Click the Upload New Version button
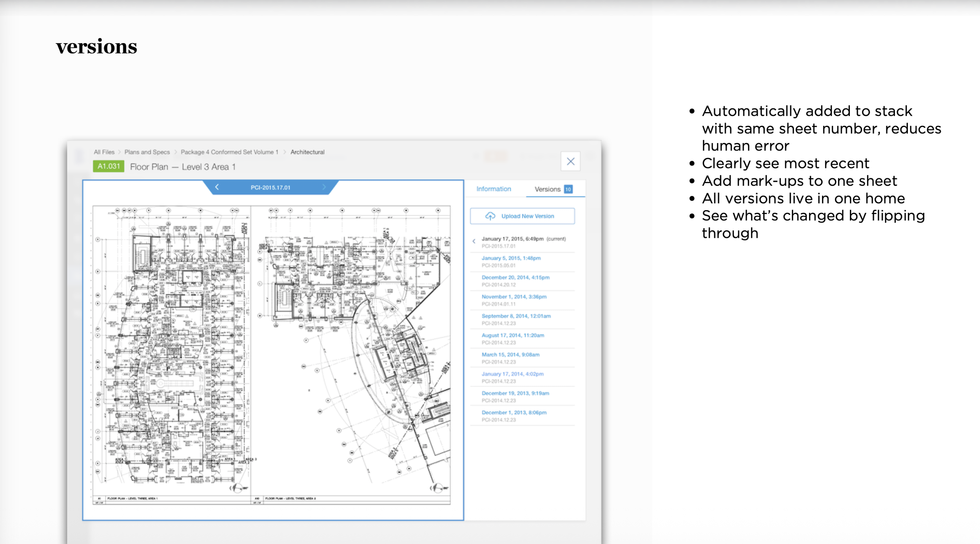Viewport: 980px width, 544px height. [527, 216]
